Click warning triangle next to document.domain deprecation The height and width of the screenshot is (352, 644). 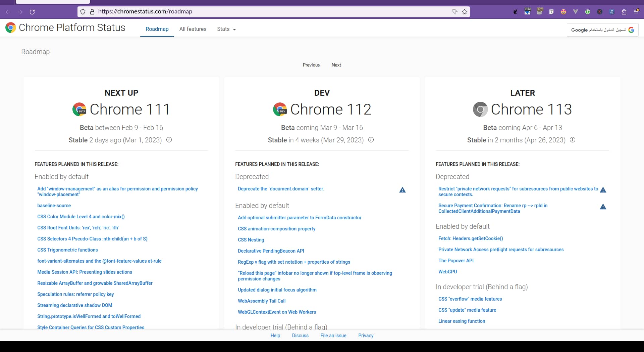(402, 190)
